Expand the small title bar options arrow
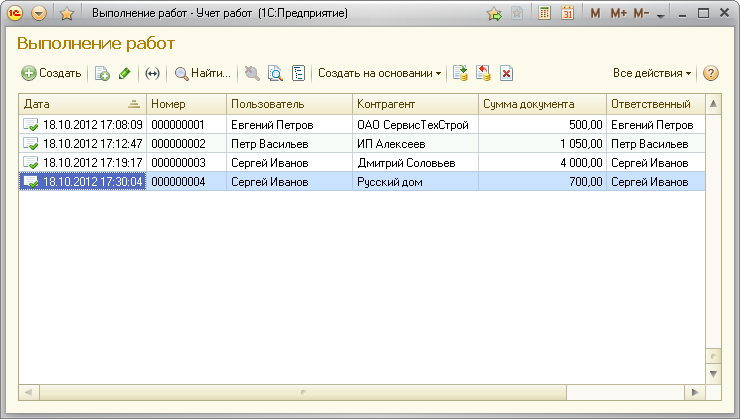 (661, 16)
